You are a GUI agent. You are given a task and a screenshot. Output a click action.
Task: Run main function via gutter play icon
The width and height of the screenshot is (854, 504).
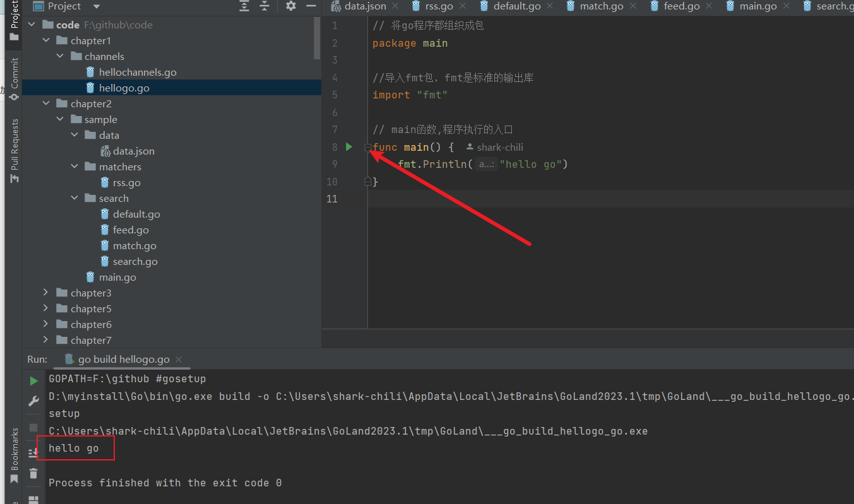tap(349, 147)
